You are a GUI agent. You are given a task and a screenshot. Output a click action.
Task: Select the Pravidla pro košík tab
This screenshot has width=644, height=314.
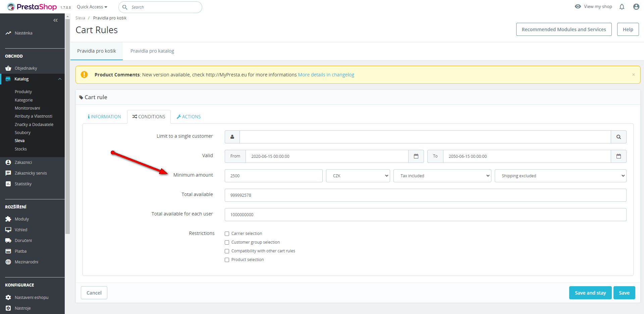97,51
